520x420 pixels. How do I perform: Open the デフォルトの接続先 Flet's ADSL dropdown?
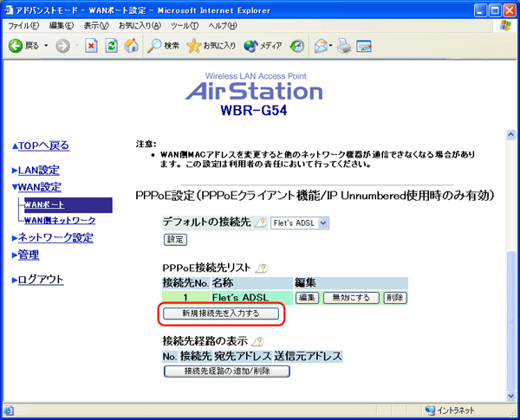tap(300, 223)
